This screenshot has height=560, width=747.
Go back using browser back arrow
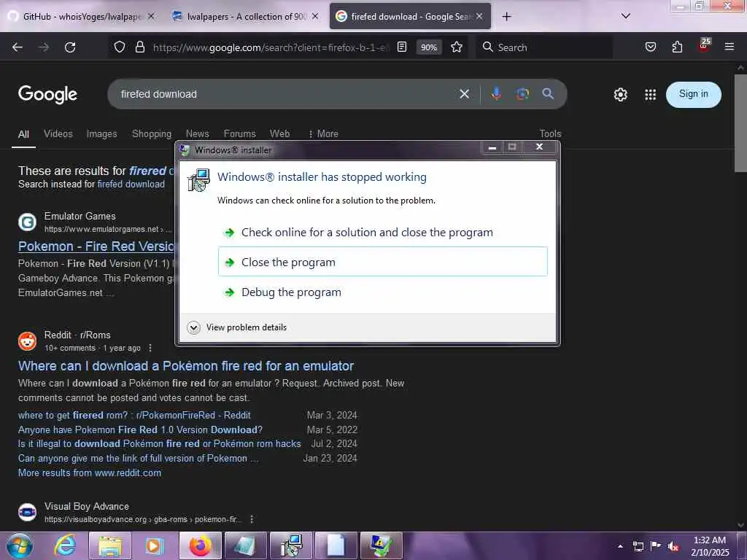(18, 47)
